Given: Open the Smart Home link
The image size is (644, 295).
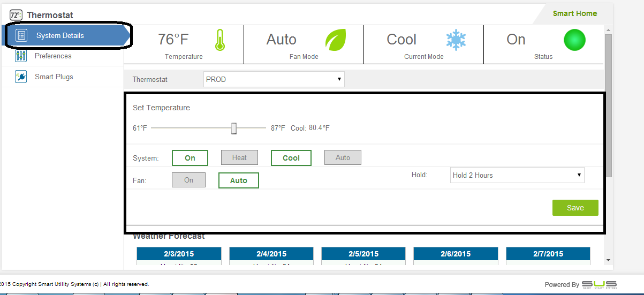Looking at the screenshot, I should click(574, 13).
